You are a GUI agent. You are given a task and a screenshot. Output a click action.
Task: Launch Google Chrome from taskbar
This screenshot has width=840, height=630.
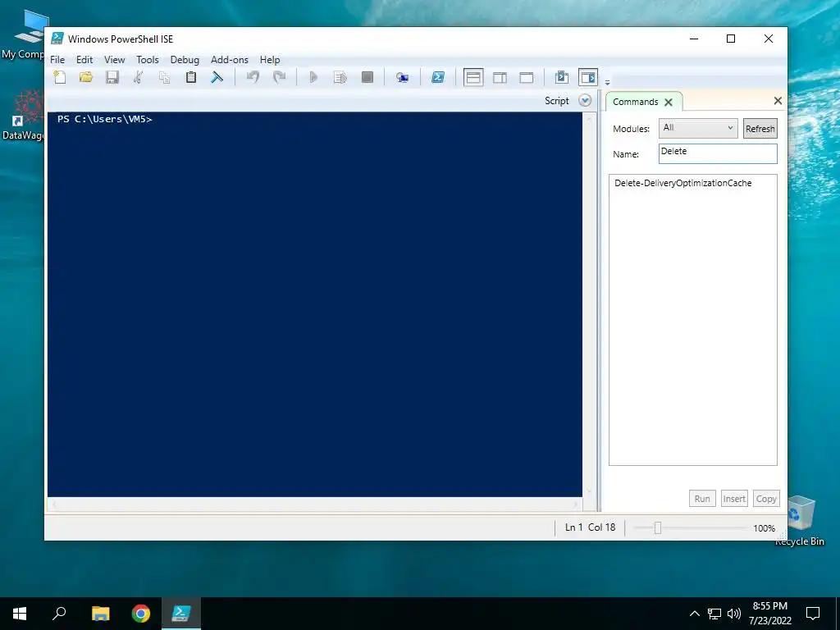point(141,614)
